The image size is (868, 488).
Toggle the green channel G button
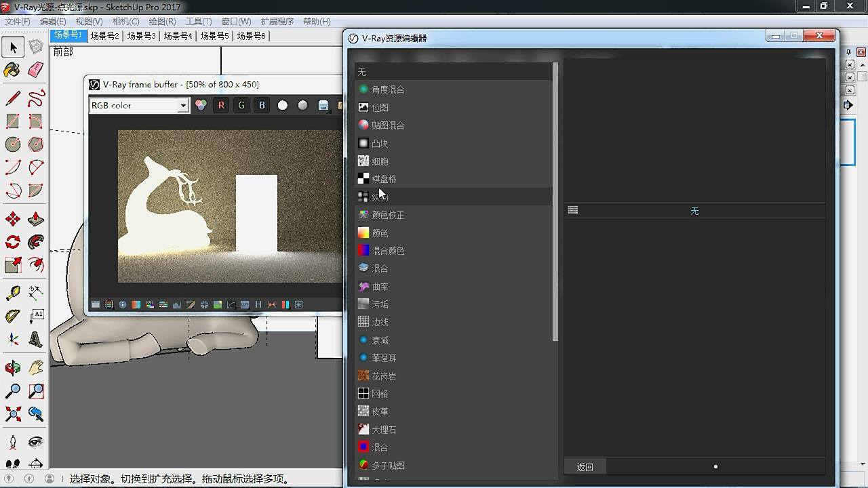[x=241, y=105]
